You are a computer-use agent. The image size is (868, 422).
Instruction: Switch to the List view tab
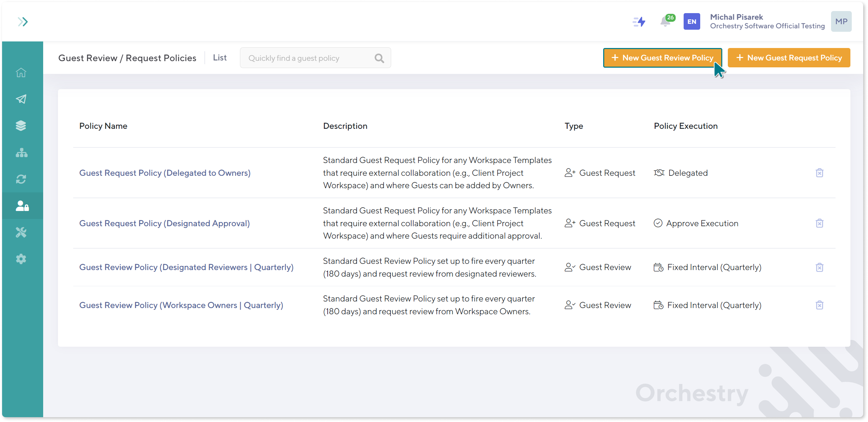point(219,57)
